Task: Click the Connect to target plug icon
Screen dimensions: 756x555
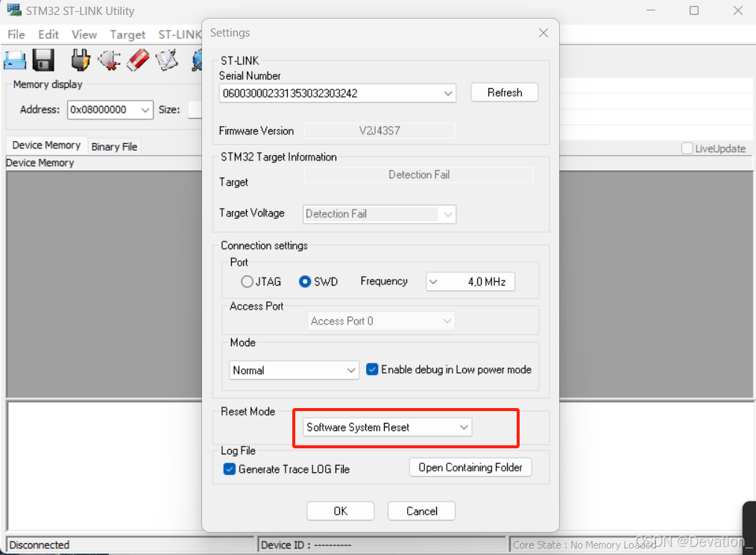Action: tap(80, 60)
